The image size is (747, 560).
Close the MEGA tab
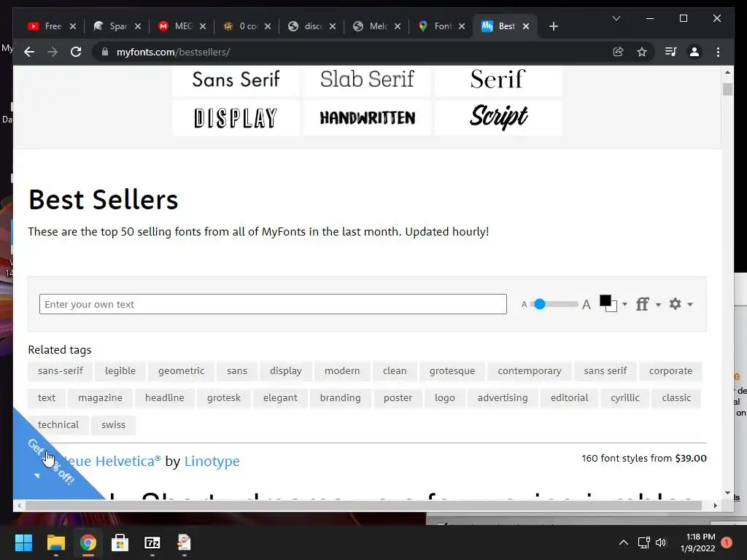[203, 26]
